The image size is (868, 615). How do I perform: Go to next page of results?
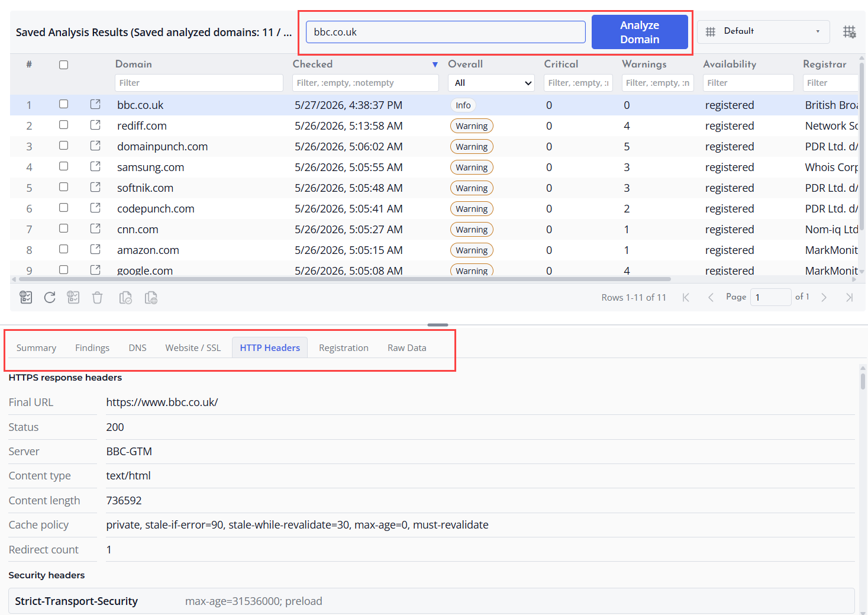pyautogui.click(x=824, y=297)
